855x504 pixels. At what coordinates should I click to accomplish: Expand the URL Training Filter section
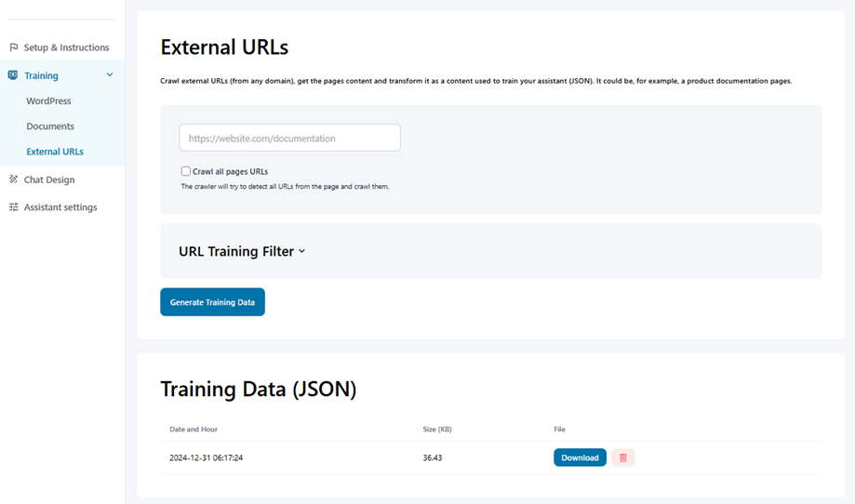click(x=242, y=251)
